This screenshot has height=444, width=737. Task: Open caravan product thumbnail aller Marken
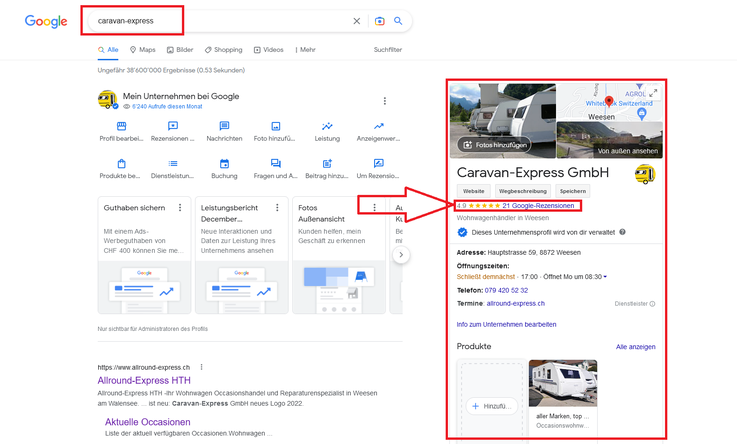[x=563, y=383]
